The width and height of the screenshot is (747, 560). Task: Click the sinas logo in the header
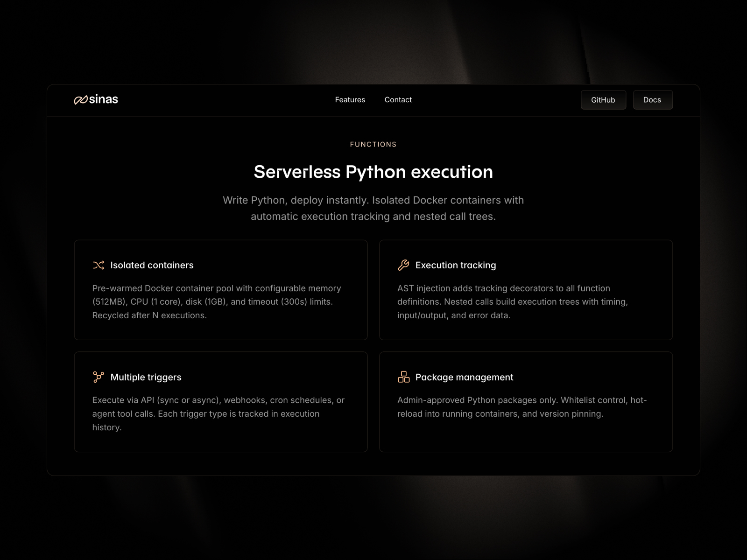(96, 99)
